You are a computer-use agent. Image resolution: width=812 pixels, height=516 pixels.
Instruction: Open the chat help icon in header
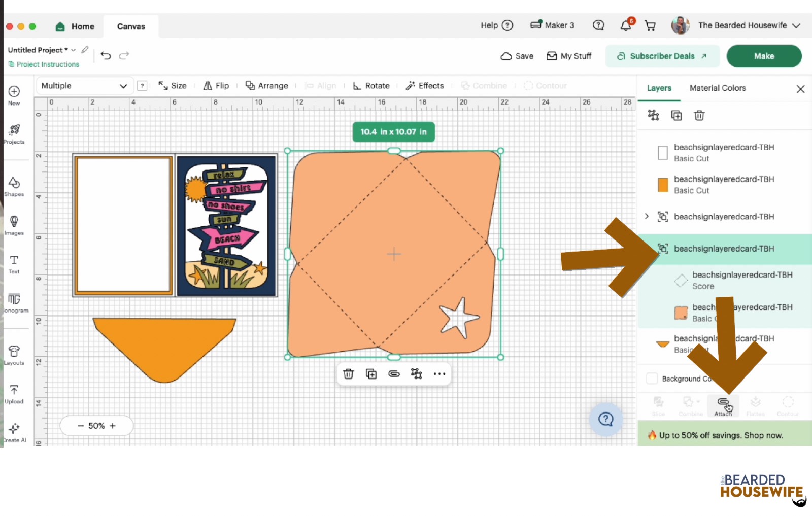pyautogui.click(x=598, y=25)
